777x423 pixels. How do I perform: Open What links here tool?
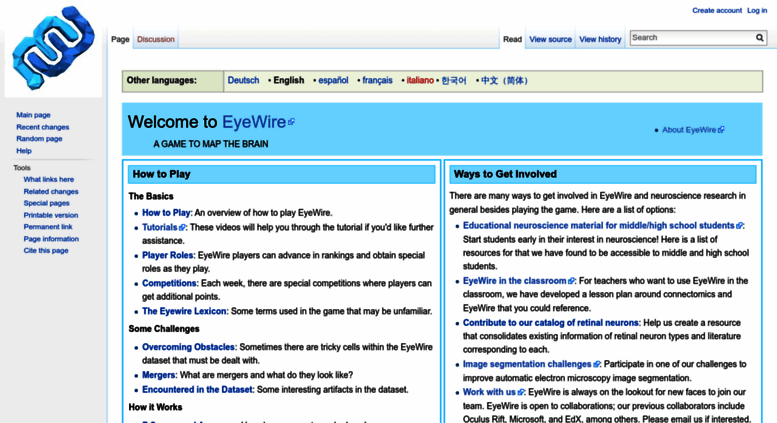[x=49, y=179]
